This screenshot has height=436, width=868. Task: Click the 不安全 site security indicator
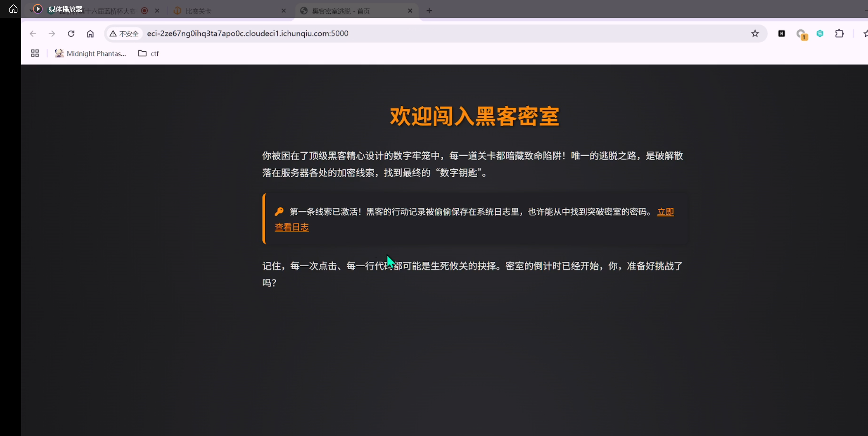point(124,33)
